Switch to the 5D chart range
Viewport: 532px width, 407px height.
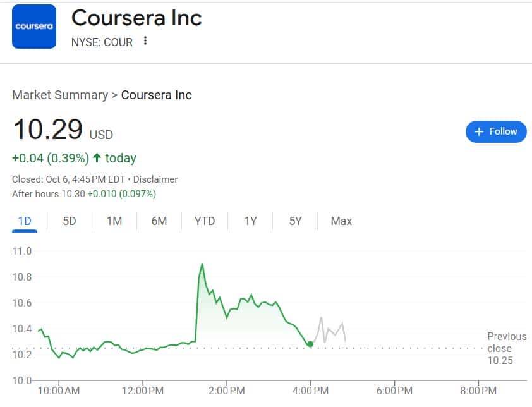[70, 221]
